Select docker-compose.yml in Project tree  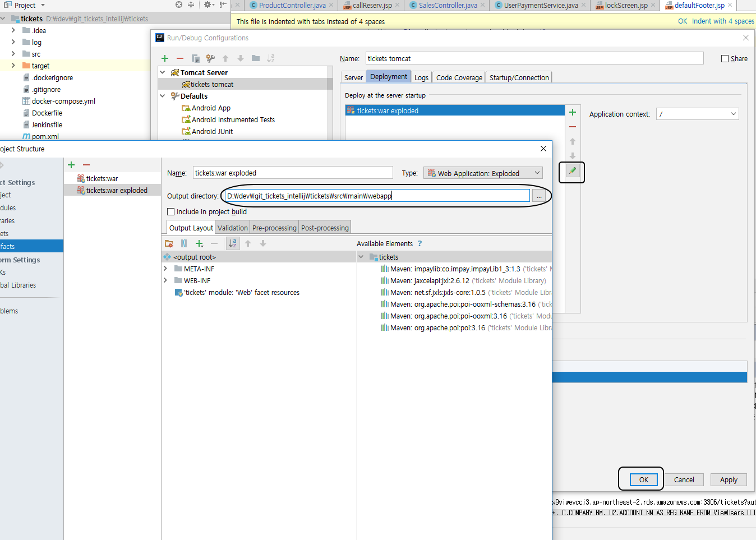(63, 101)
